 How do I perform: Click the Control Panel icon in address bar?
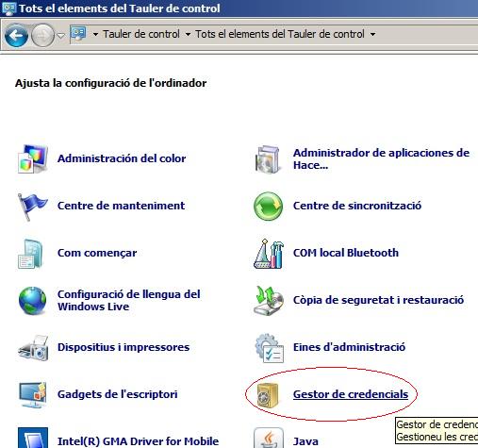pos(78,34)
